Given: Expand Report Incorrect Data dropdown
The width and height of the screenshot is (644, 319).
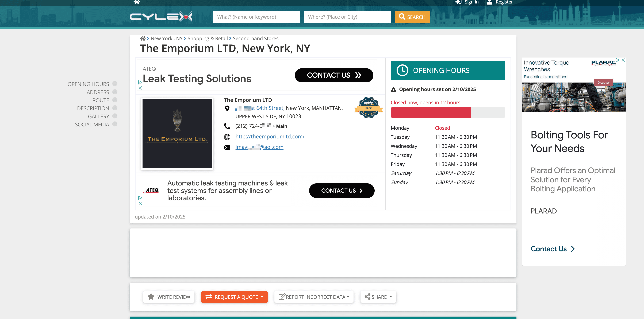Looking at the screenshot, I should pos(314,297).
